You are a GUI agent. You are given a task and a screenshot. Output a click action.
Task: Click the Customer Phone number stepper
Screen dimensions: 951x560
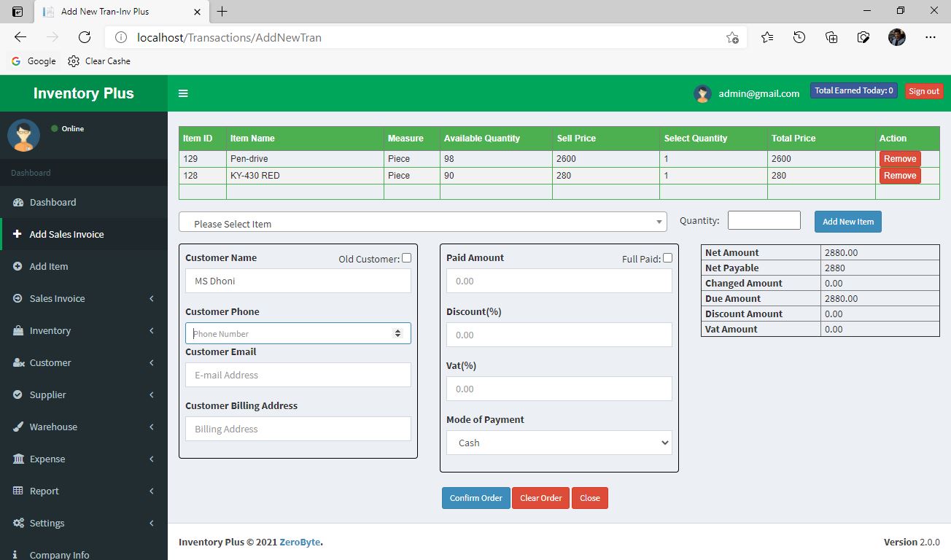[399, 332]
